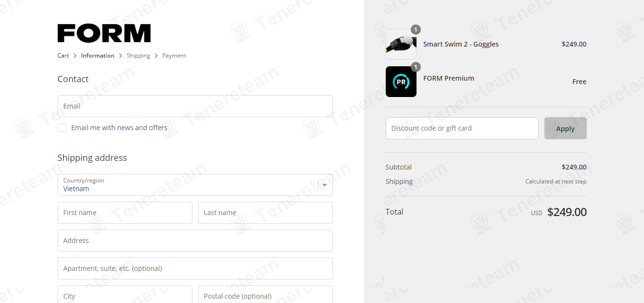
Task: Open the Smart Swim 2 Goggles thumbnail
Action: (401, 44)
